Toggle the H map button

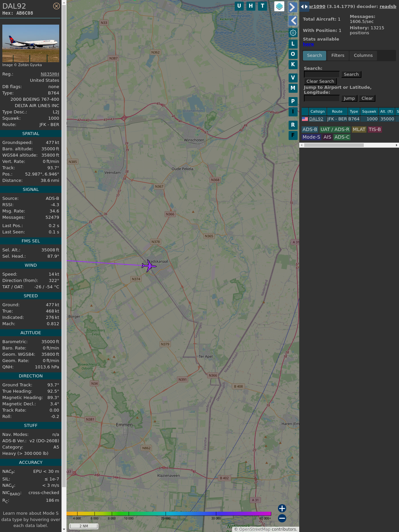pos(251,6)
